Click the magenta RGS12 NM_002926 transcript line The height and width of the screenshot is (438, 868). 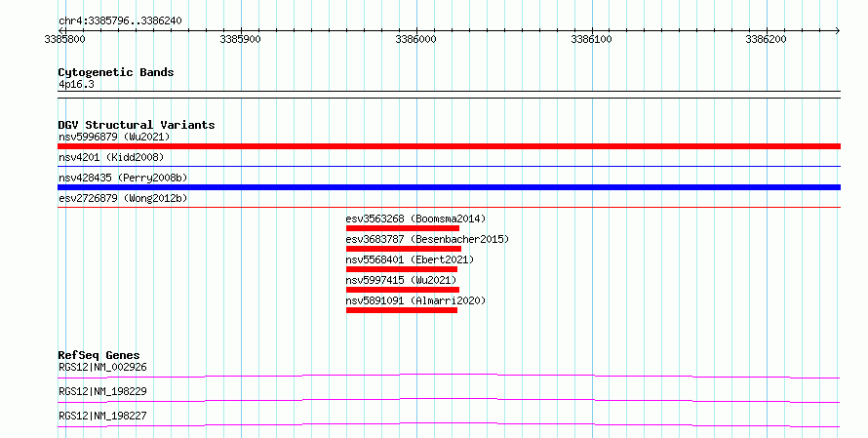coord(449,376)
